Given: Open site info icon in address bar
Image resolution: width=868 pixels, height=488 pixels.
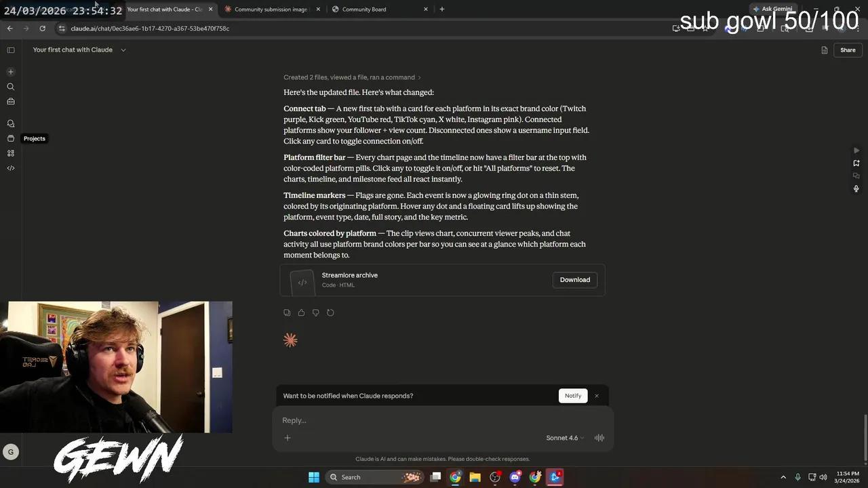Looking at the screenshot, I should tap(62, 28).
